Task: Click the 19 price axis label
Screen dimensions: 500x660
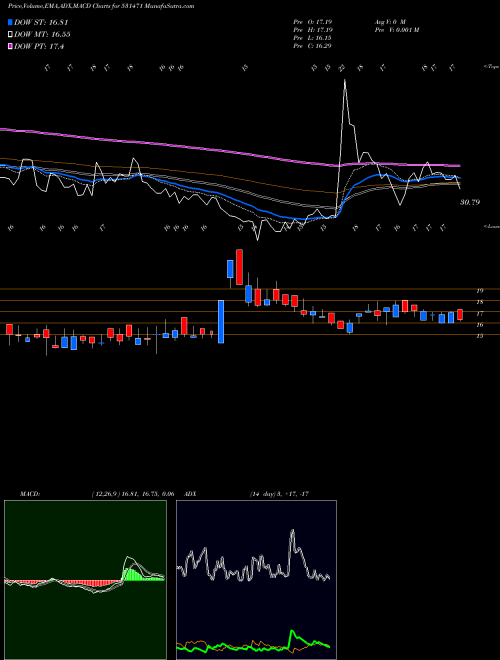Action: (x=479, y=290)
